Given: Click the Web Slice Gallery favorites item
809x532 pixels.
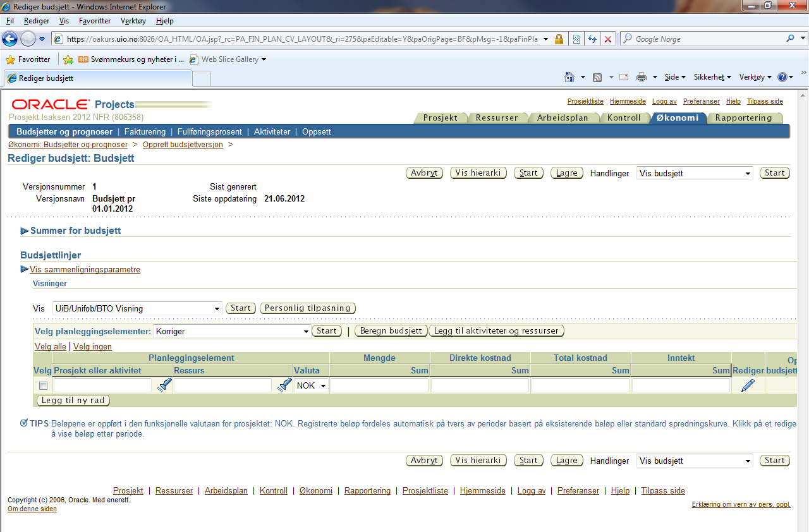Looking at the screenshot, I should pyautogui.click(x=228, y=59).
